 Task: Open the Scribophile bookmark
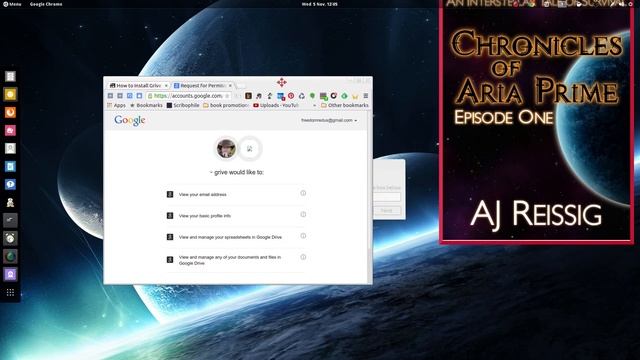point(183,105)
